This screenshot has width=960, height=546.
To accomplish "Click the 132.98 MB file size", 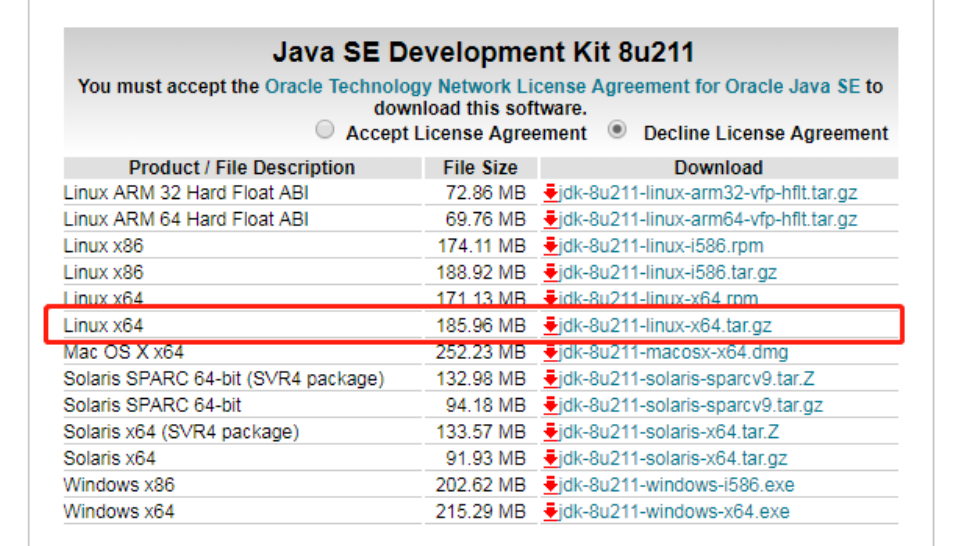I will tap(481, 379).
